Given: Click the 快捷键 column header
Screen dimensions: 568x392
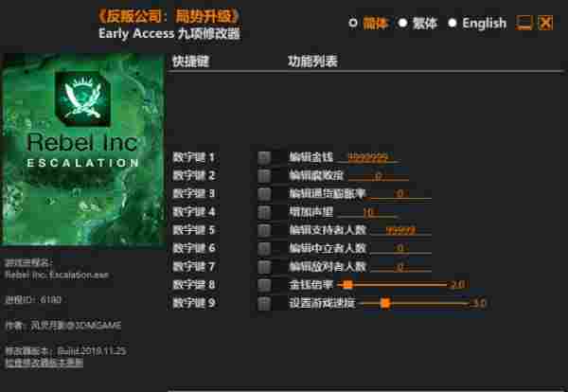Looking at the screenshot, I should pyautogui.click(x=190, y=62).
